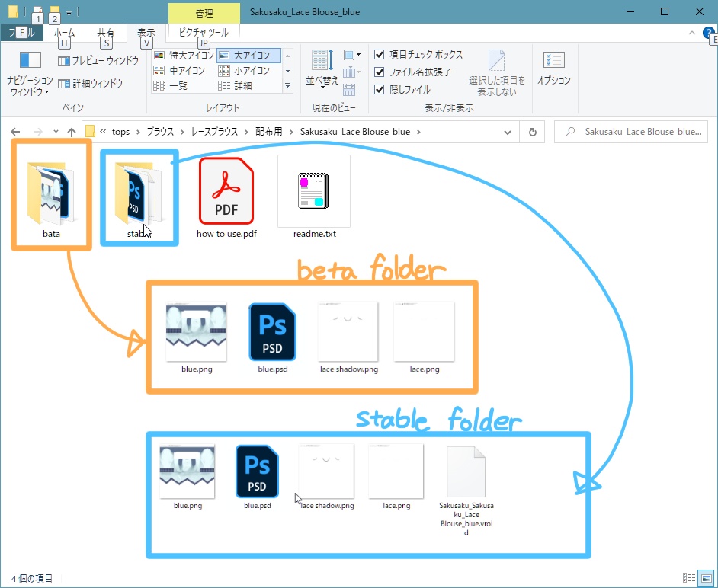Click 配布用 in the address breadcrumb
The image size is (718, 588).
pyautogui.click(x=269, y=132)
